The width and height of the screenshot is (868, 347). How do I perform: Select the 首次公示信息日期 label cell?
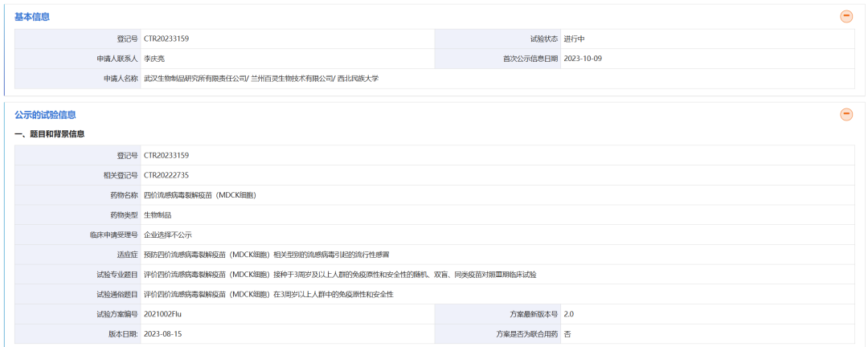click(497, 59)
